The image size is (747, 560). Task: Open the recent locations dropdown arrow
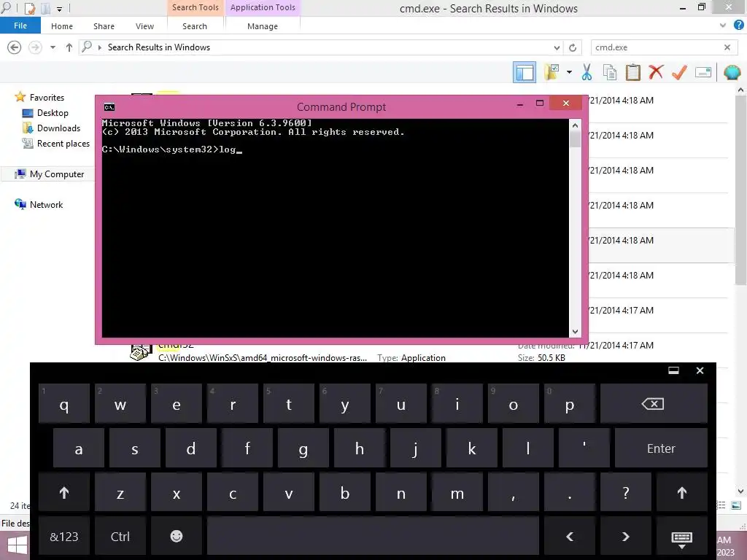[x=53, y=47]
